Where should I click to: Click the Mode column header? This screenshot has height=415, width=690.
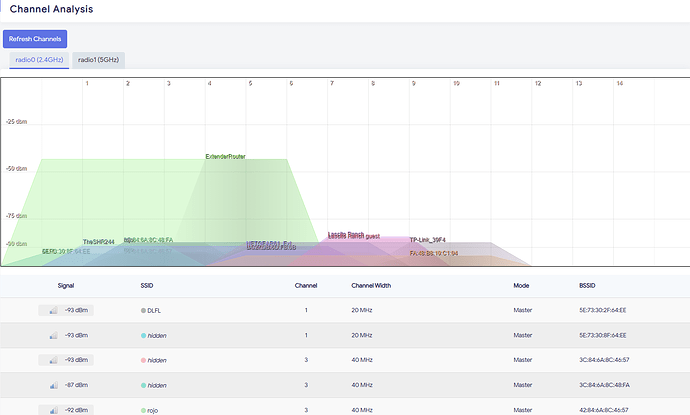(x=521, y=286)
